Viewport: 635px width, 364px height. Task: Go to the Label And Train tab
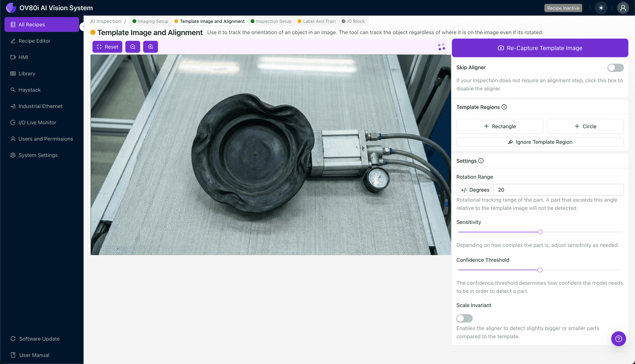pyautogui.click(x=319, y=21)
